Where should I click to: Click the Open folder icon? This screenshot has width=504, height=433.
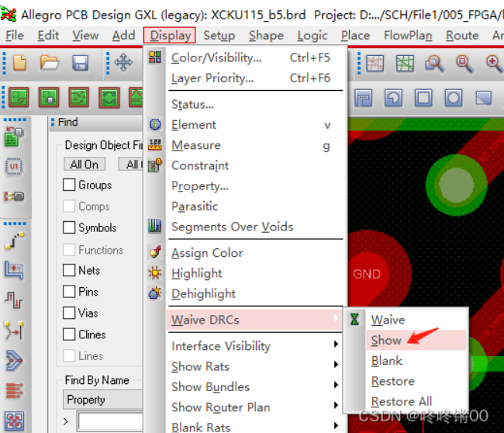click(49, 62)
